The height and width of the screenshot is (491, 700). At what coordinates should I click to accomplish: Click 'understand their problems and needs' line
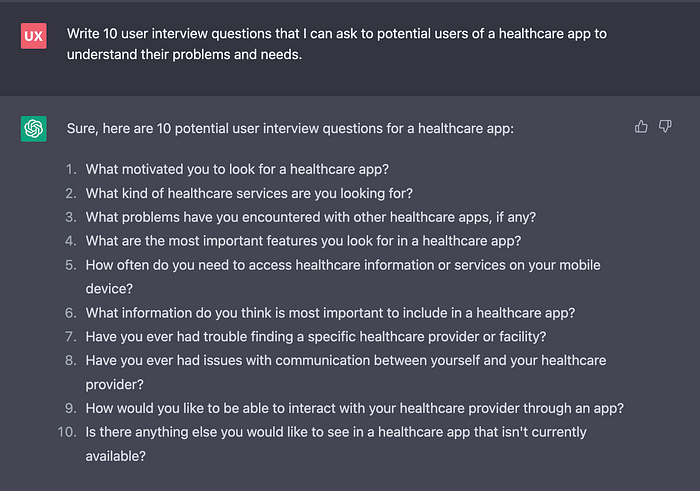[184, 54]
